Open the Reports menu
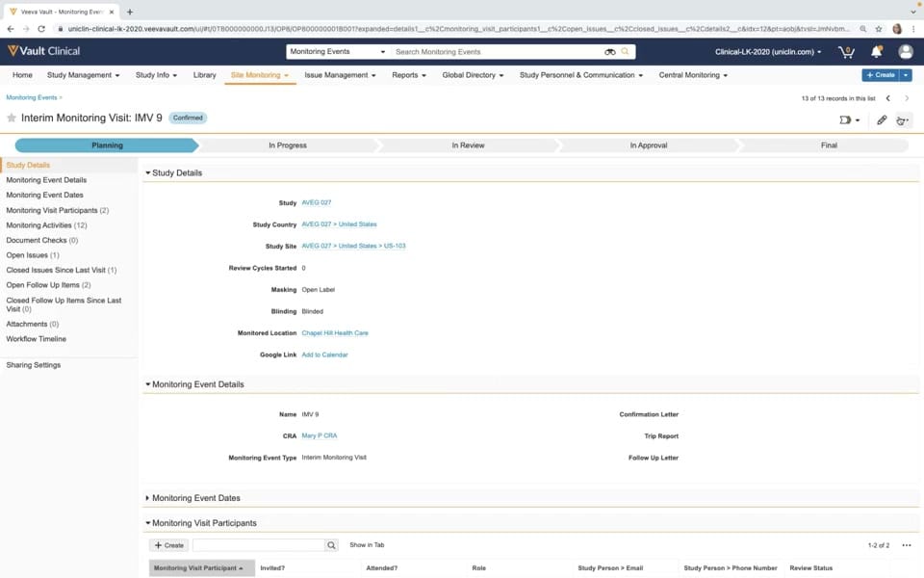The height and width of the screenshot is (578, 924). pos(409,75)
